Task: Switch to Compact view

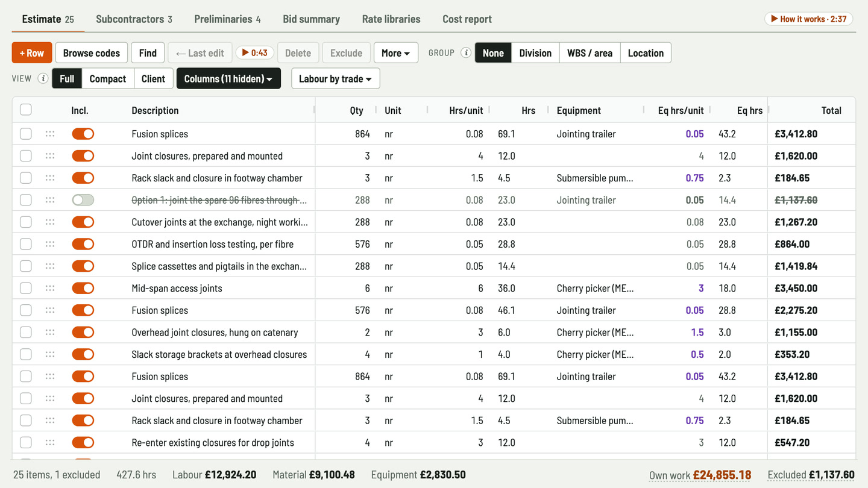Action: (x=108, y=78)
